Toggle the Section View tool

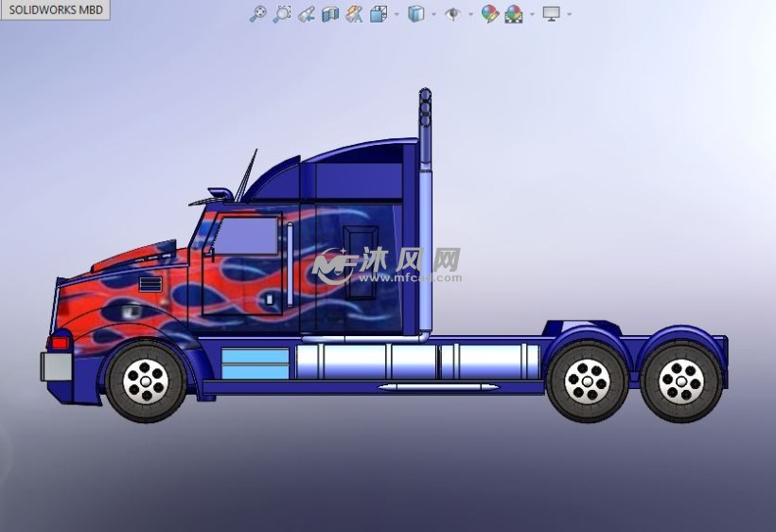330,14
